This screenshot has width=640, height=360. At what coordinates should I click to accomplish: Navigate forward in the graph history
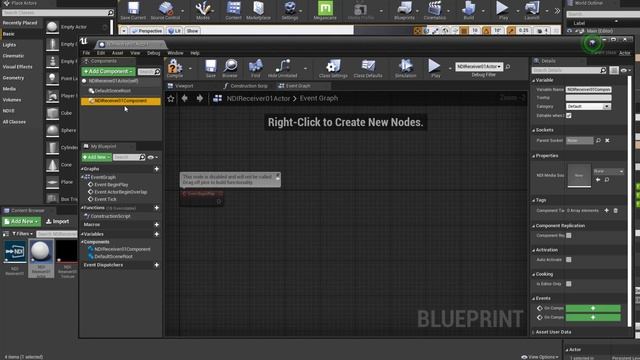pyautogui.click(x=200, y=98)
